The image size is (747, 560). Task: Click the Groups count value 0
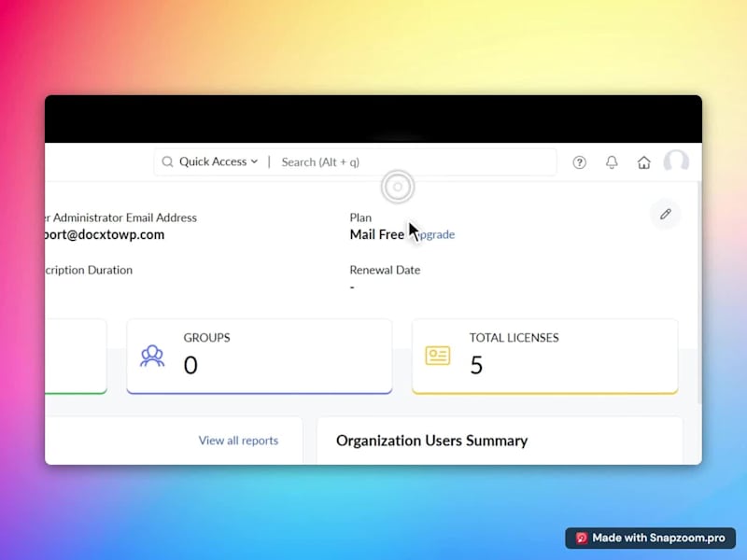pyautogui.click(x=190, y=365)
